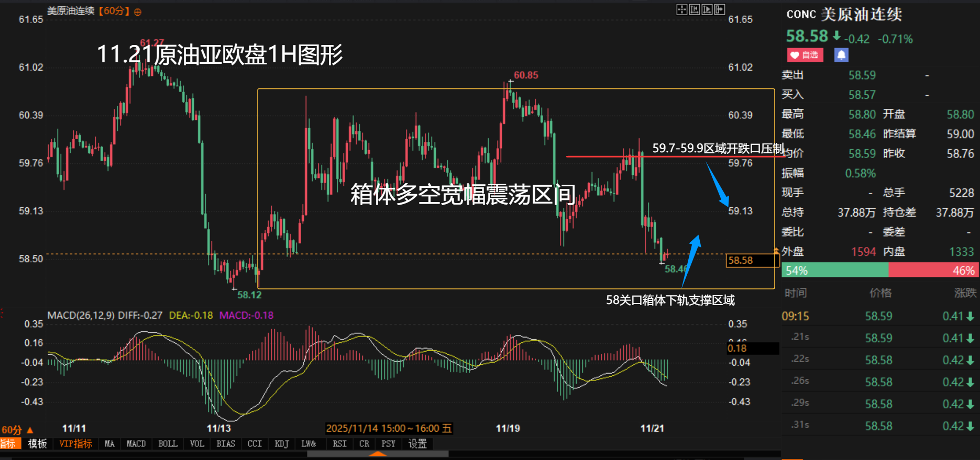Open indicator 设置 settings
Screen dimensions: 980x460
(417, 444)
